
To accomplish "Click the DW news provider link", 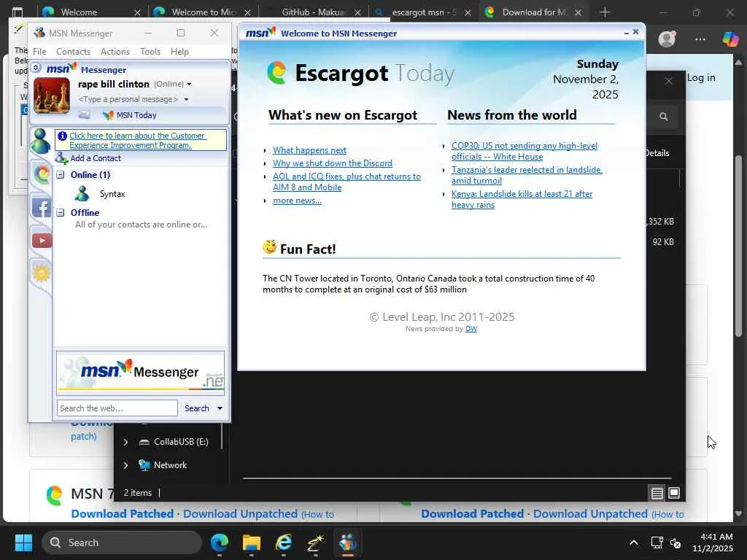I will (x=471, y=329).
